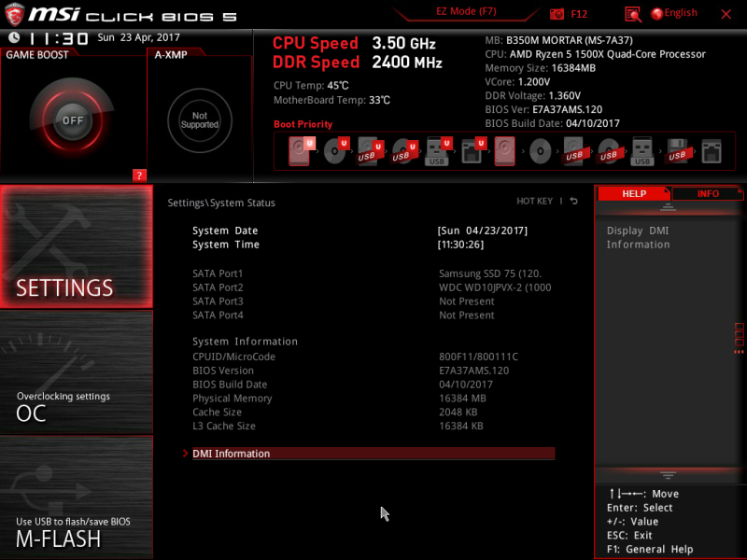Select the UEFI USB key boot device

pyautogui.click(x=438, y=151)
